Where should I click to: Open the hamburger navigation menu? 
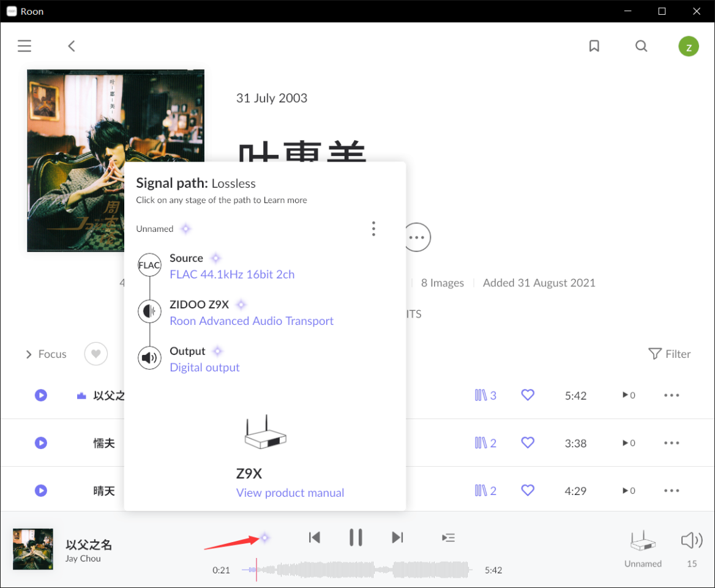click(x=24, y=46)
